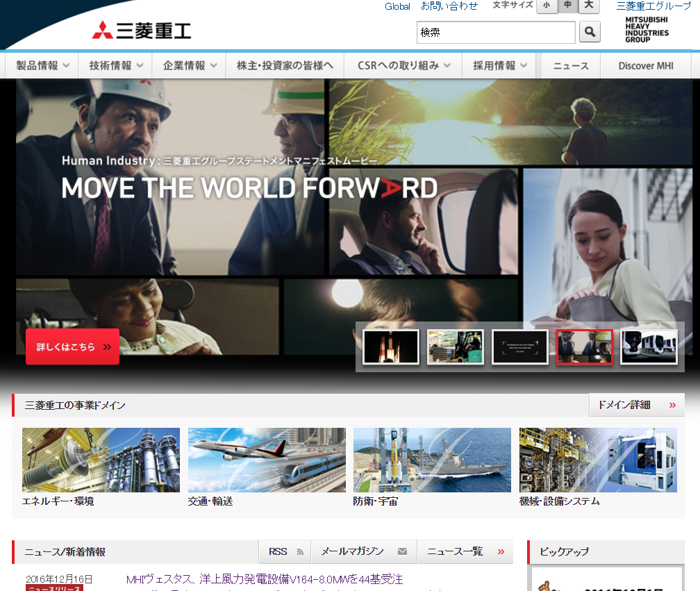Open the 防衛・宇宙 domain image
Screen dimensions: 700x591
pyautogui.click(x=432, y=460)
